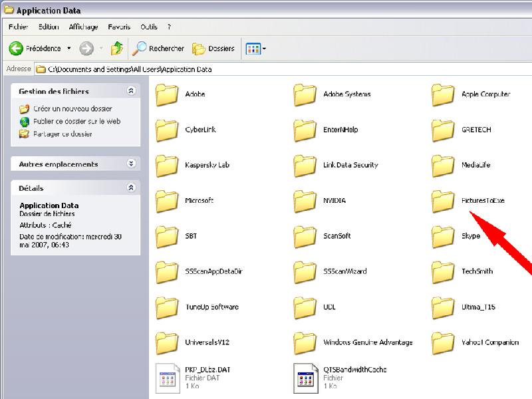Screen dimensions: 532x399
Task: Click the Rechercher toolbar label
Action: click(x=166, y=49)
